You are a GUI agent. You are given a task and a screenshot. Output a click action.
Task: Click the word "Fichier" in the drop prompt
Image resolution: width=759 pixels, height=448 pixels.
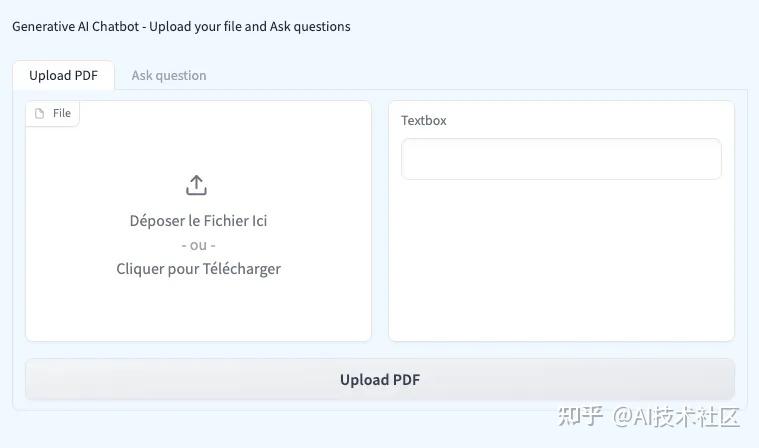click(x=227, y=220)
